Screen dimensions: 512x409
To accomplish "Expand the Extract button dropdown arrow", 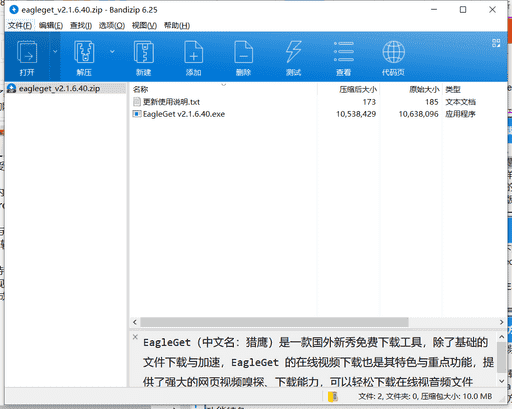I will click(112, 51).
